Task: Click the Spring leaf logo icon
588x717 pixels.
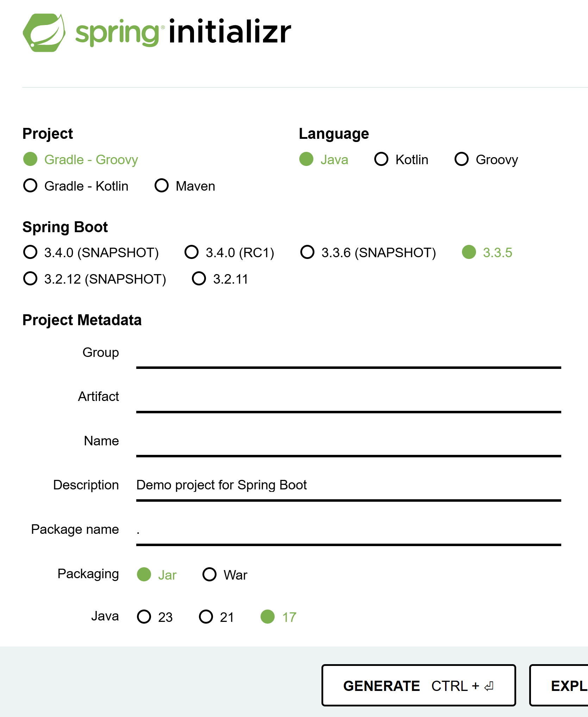Action: tap(44, 33)
